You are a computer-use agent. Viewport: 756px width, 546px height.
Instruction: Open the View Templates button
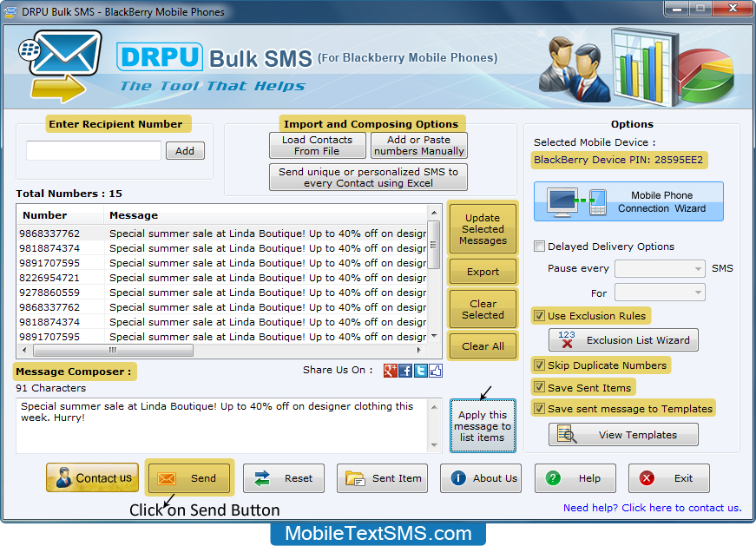click(623, 435)
